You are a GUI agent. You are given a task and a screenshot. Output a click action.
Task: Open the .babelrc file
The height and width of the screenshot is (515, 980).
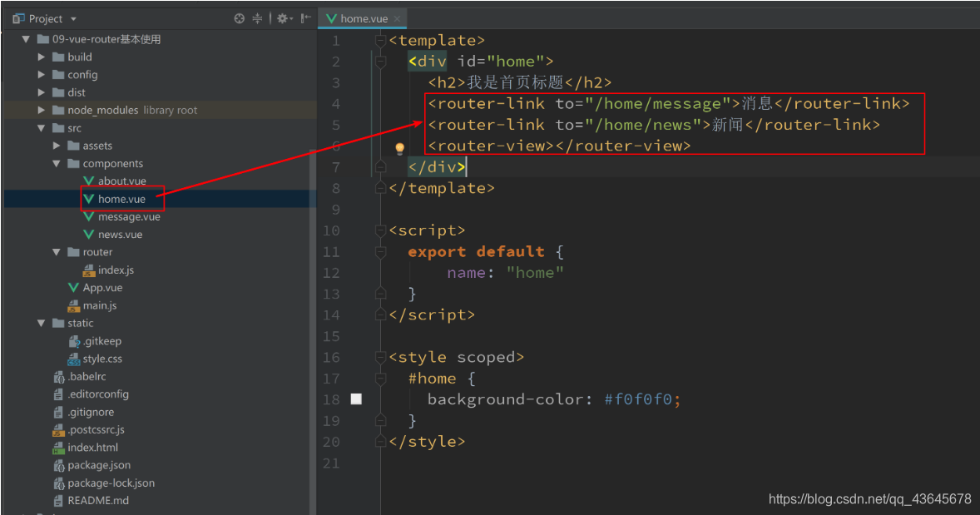coord(87,376)
